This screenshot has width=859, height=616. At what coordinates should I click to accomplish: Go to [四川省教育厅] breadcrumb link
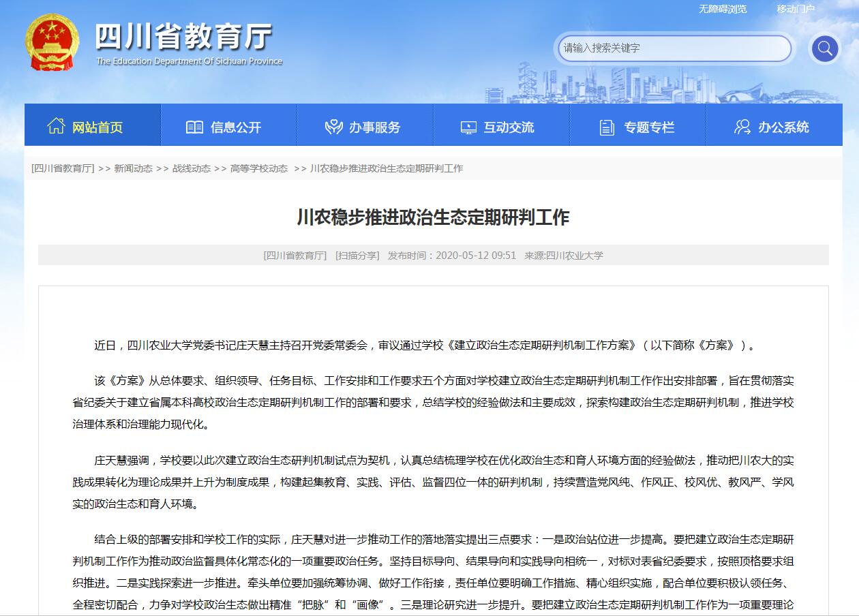(63, 168)
